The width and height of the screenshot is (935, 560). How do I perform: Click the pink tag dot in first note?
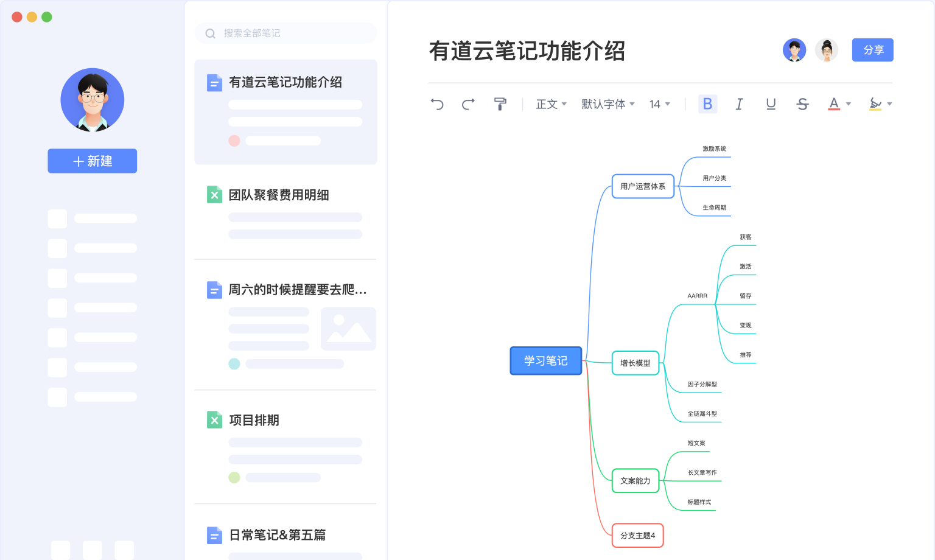[234, 141]
